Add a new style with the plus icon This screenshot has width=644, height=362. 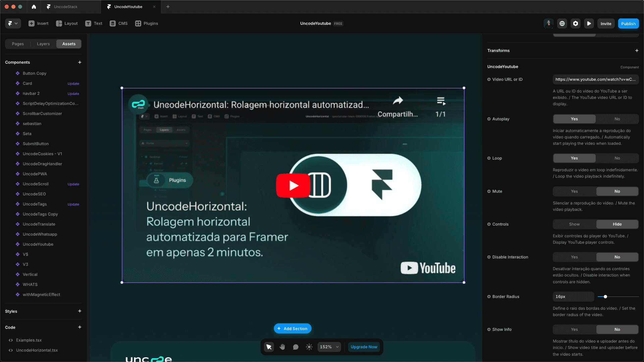point(80,311)
